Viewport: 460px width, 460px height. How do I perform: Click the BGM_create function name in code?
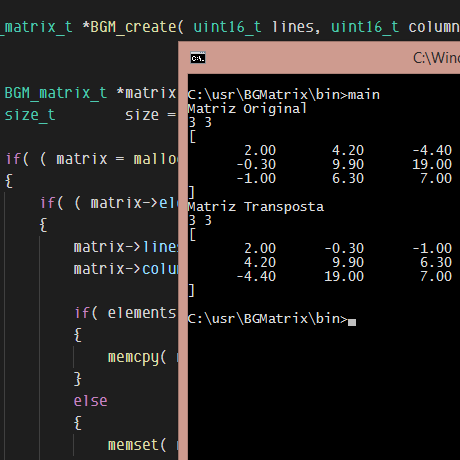133,27
